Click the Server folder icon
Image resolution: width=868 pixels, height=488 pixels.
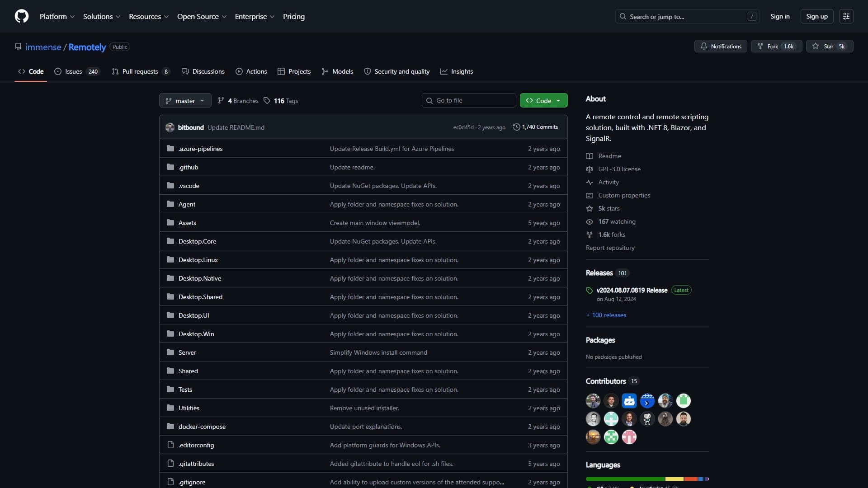[x=170, y=352]
